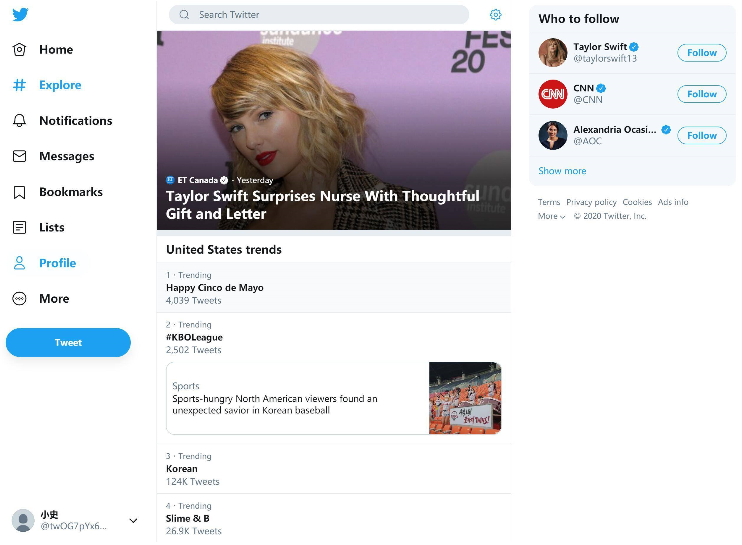
Task: Open the More menu item
Action: click(x=54, y=299)
